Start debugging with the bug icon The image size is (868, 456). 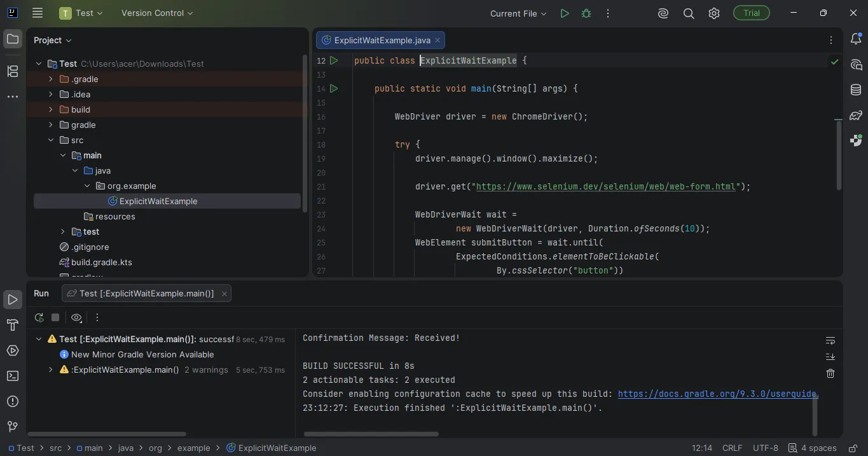pyautogui.click(x=586, y=13)
